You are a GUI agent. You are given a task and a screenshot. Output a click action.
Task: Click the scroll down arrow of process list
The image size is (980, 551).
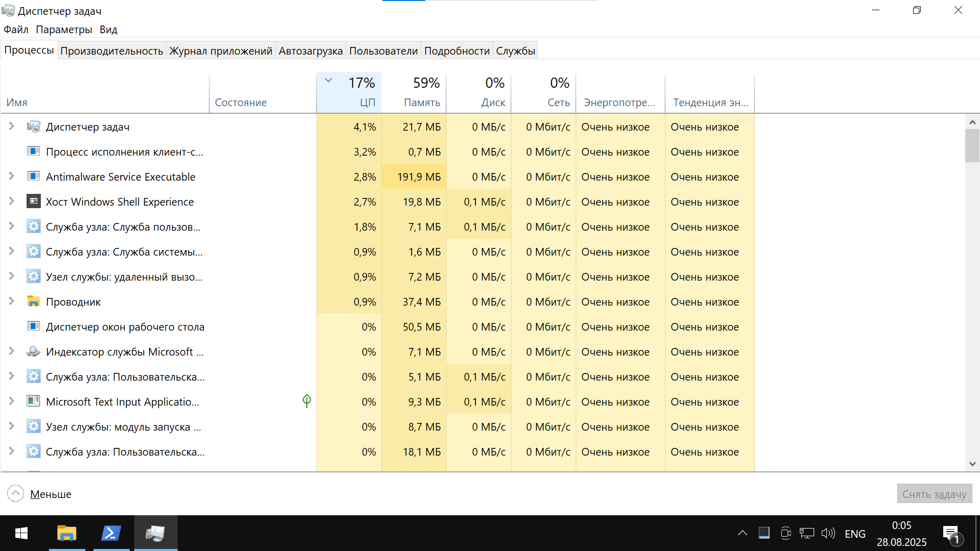coord(972,464)
